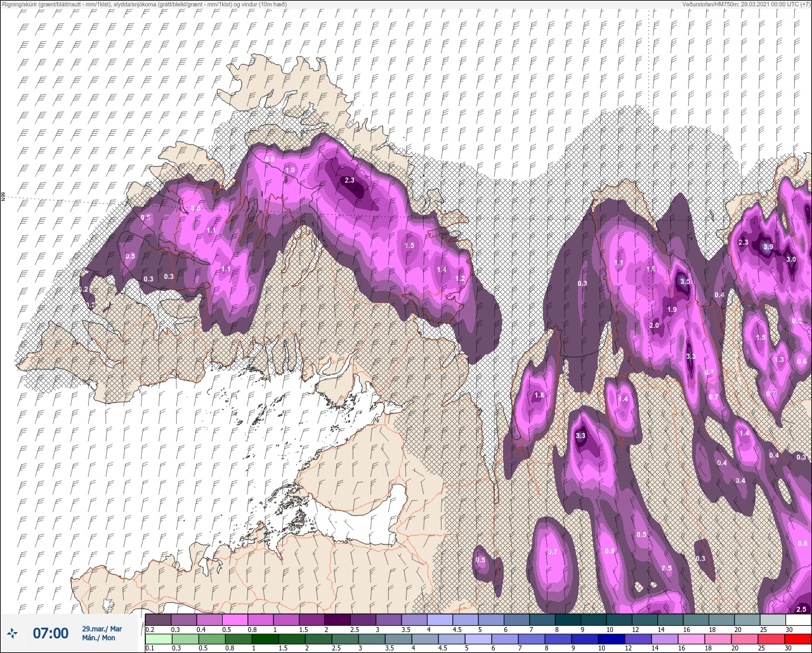
Task: Click the 1.0 precipitation value on the map
Action: coord(291,171)
